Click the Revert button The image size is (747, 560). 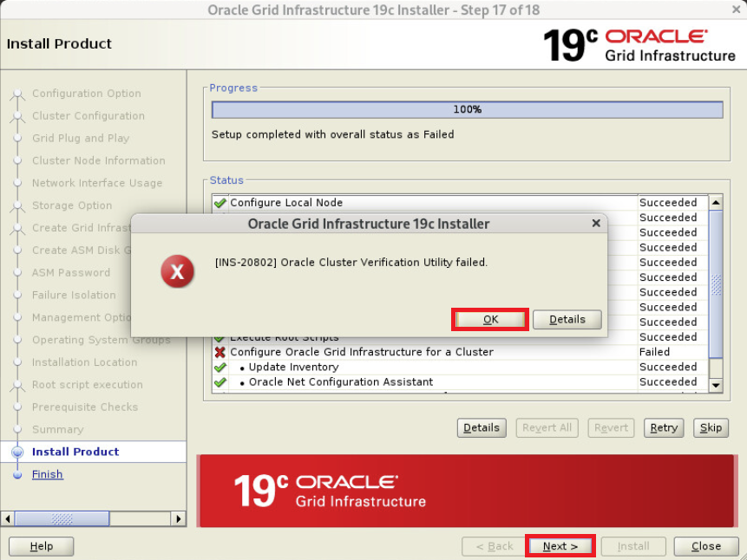[x=612, y=427]
